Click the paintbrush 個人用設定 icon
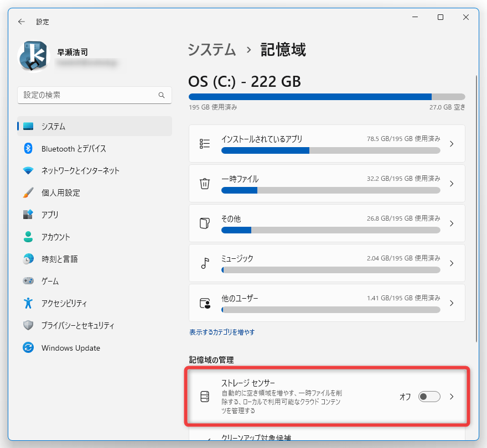The width and height of the screenshot is (487, 448). point(28,192)
